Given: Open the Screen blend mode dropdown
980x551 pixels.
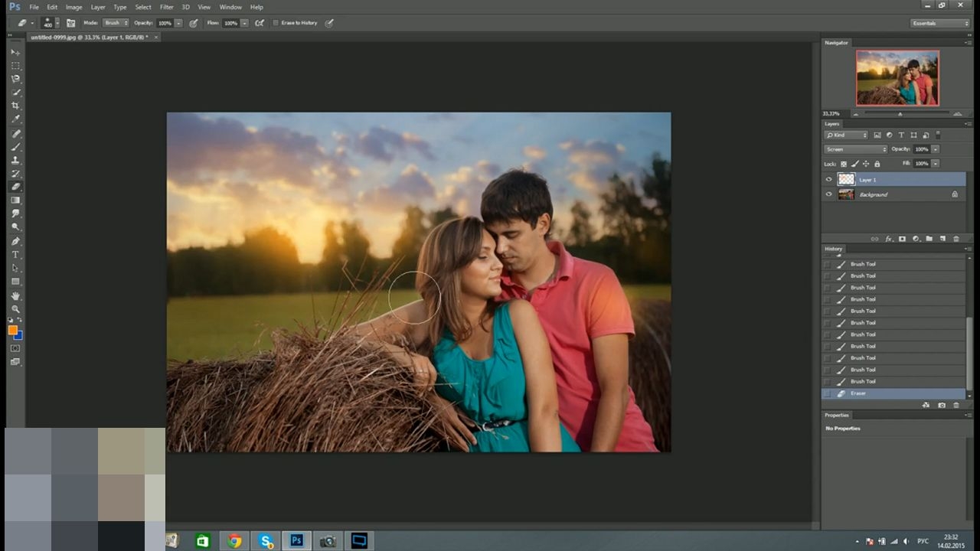Looking at the screenshot, I should [x=856, y=149].
